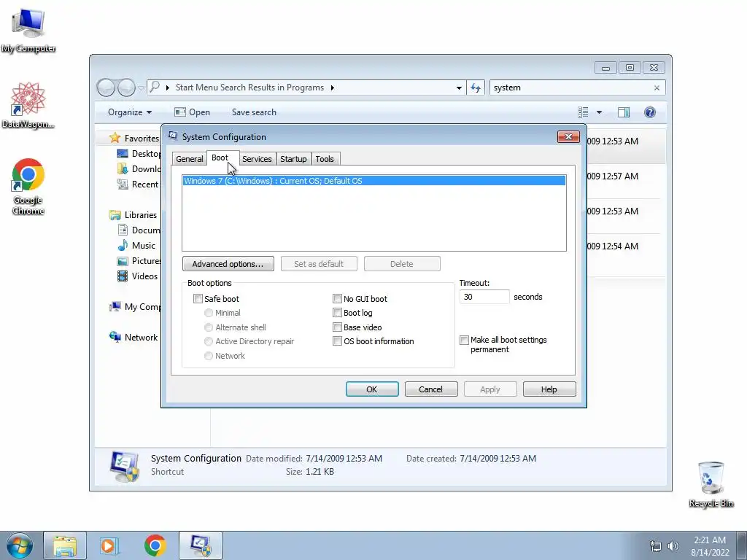Click the System Configuration title bar icon

pyautogui.click(x=173, y=136)
